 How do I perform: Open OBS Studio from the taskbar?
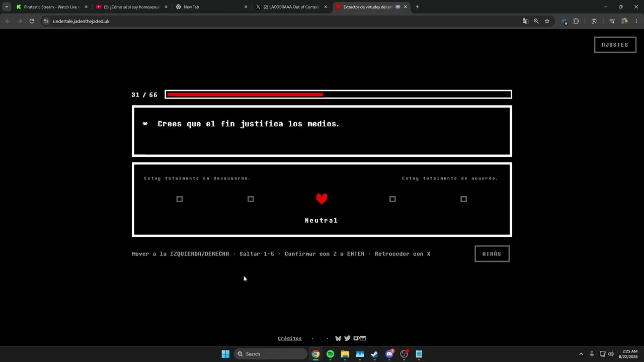(x=404, y=354)
